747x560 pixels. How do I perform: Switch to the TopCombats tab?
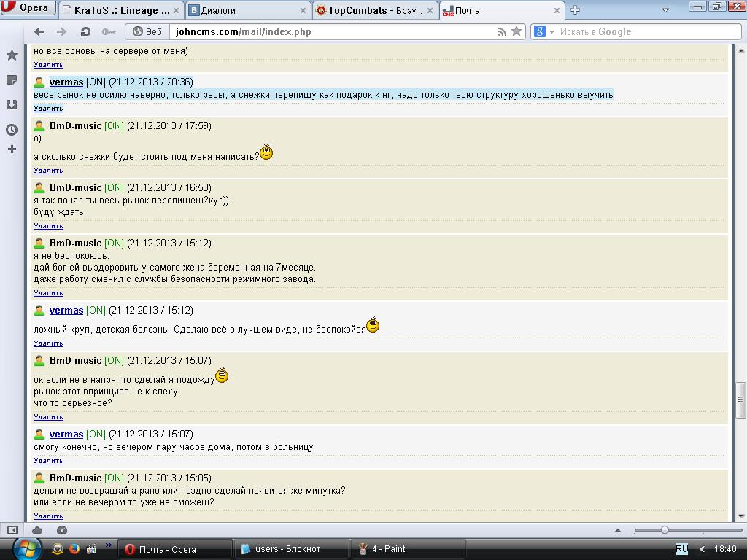point(372,10)
